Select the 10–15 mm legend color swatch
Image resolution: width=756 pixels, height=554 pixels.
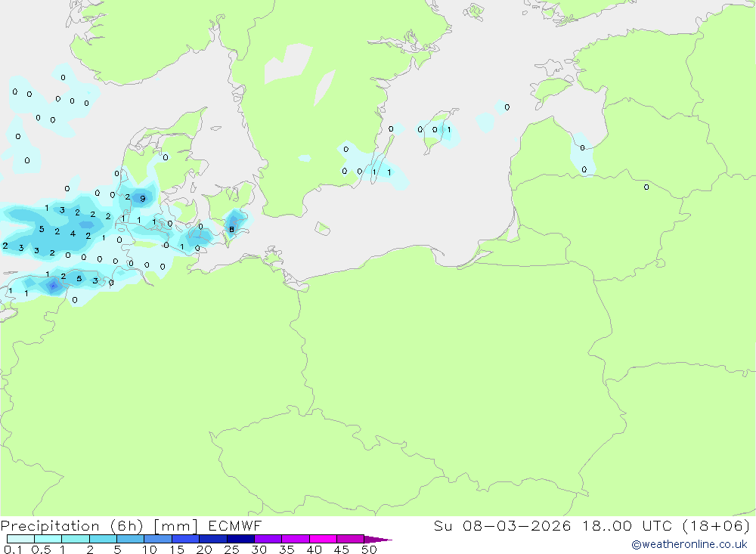158,539
